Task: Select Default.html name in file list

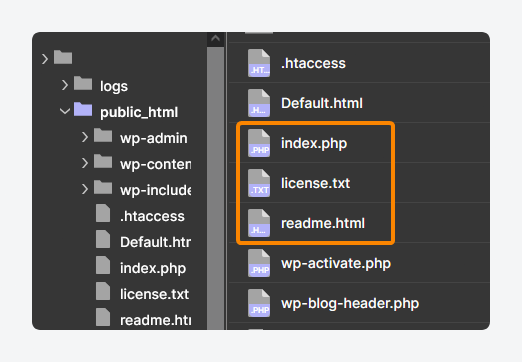Action: 322,103
